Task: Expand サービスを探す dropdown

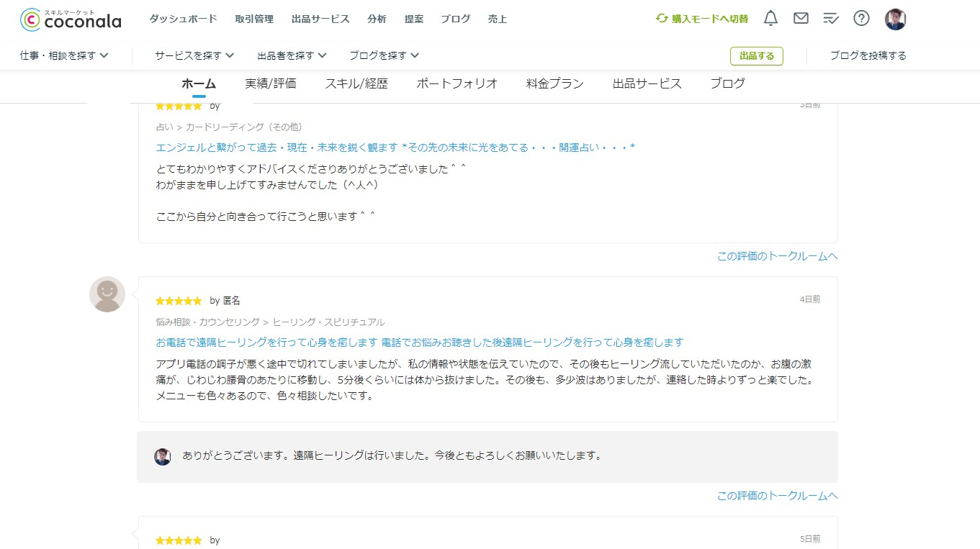Action: pos(194,55)
